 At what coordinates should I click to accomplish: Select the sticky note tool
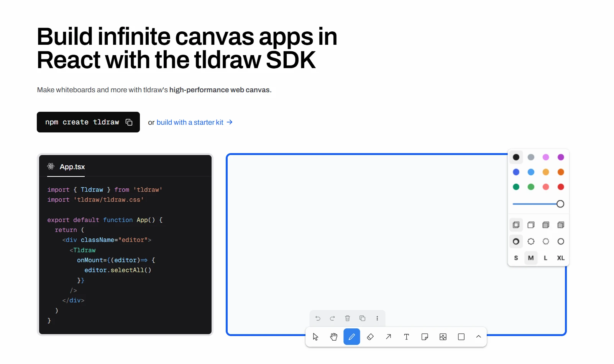(425, 337)
